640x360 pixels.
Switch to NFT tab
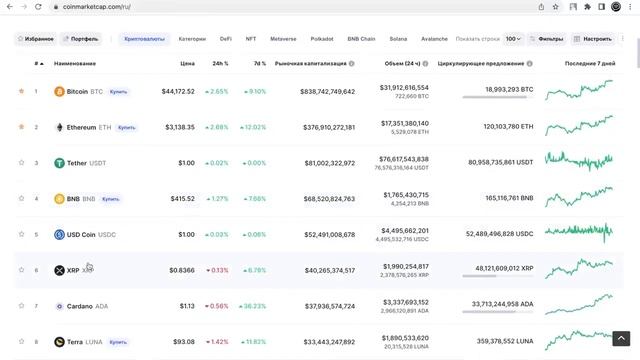tap(251, 39)
